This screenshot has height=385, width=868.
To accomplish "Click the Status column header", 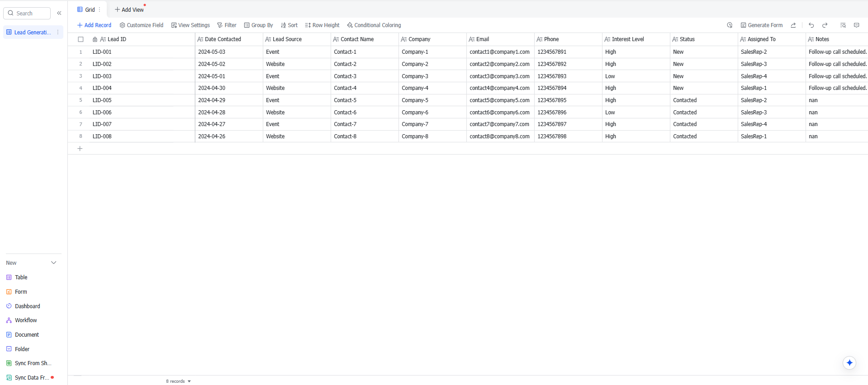I will 704,39.
